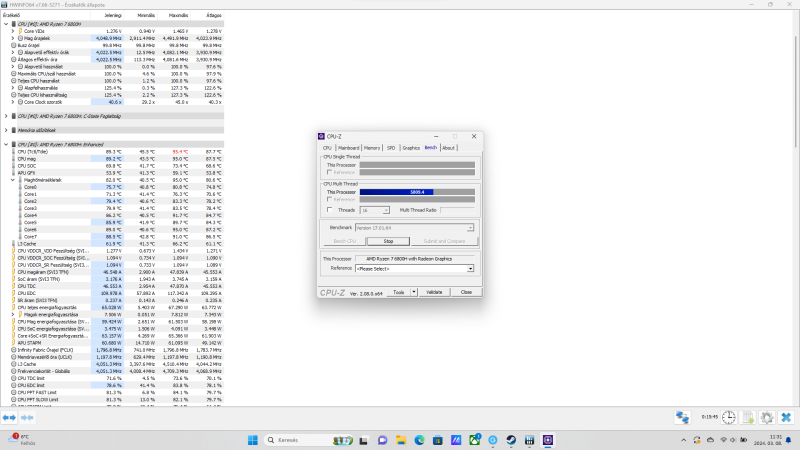Open Benchmark version dropdown
Image resolution: width=800 pixels, height=450 pixels.
coord(470,228)
